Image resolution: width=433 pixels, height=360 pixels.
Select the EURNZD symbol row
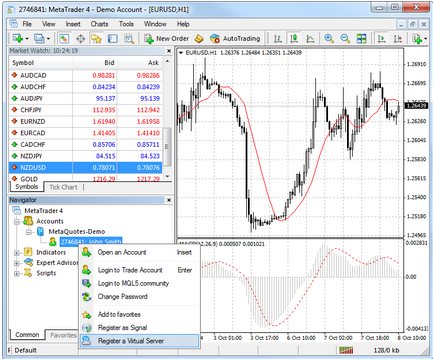(86, 121)
